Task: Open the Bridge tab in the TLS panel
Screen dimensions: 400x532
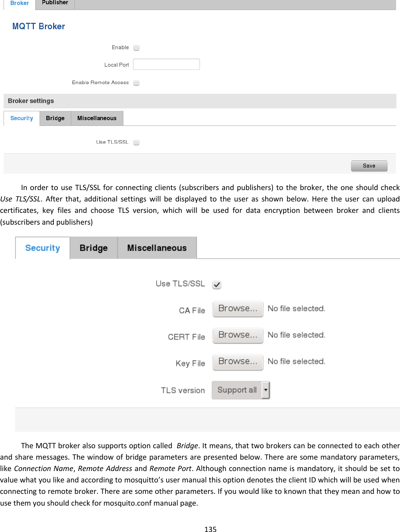Action: point(93,247)
